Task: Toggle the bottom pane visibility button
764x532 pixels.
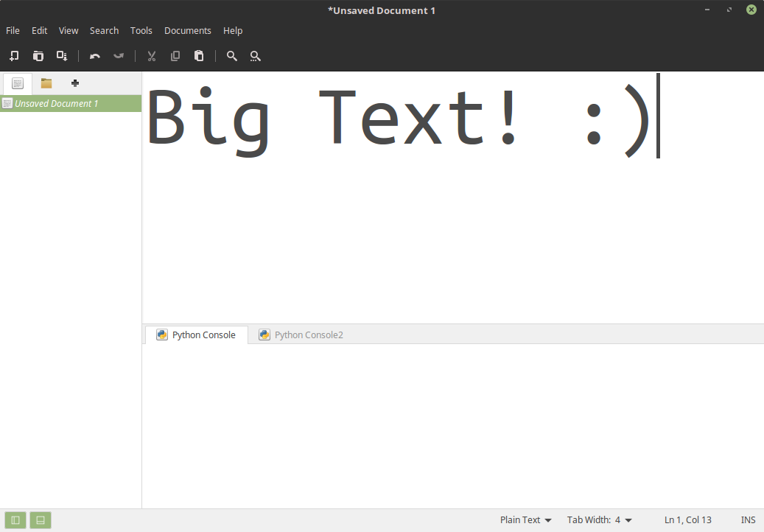Action: click(x=41, y=520)
